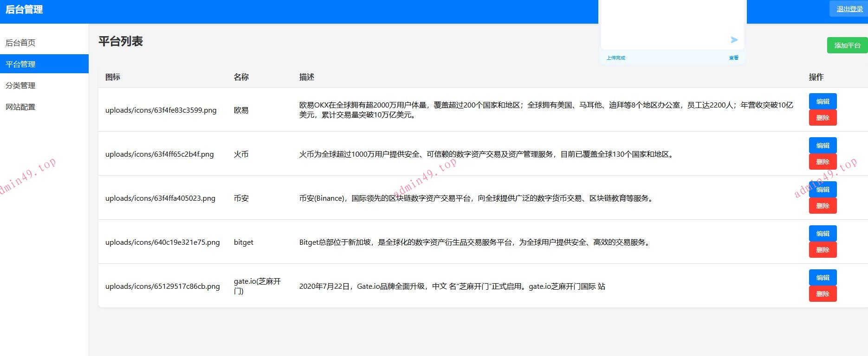Click the 名称 column header
Screen dimensions: 868x356
coord(241,77)
